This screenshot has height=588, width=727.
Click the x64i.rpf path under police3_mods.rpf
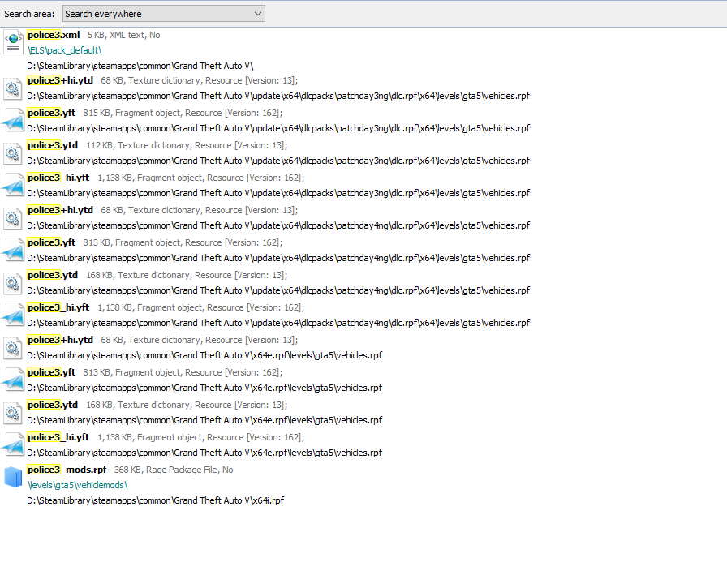coord(155,500)
